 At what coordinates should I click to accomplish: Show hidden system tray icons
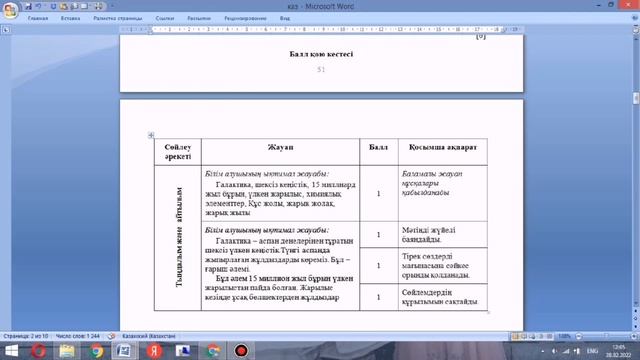click(x=542, y=351)
